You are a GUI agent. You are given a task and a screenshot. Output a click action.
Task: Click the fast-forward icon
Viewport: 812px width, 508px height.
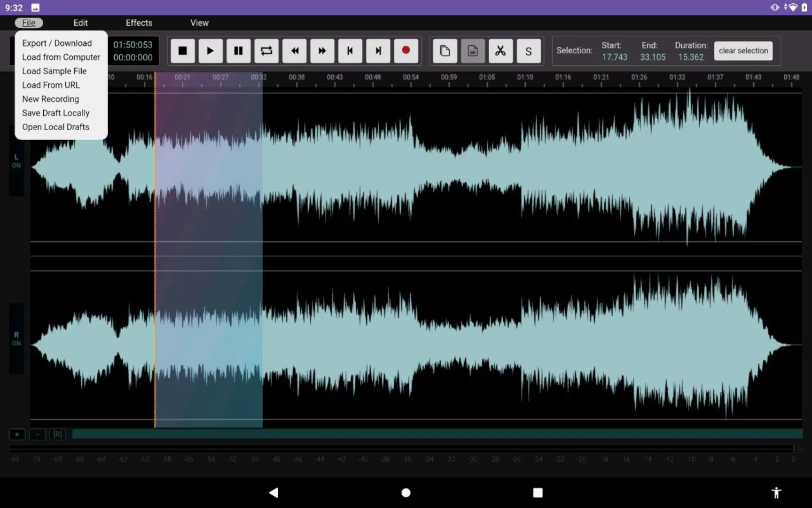pyautogui.click(x=321, y=51)
